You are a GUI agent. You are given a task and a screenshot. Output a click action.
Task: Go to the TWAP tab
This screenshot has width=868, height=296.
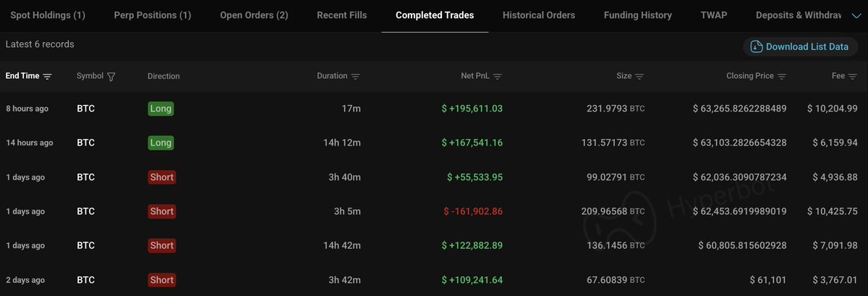714,15
